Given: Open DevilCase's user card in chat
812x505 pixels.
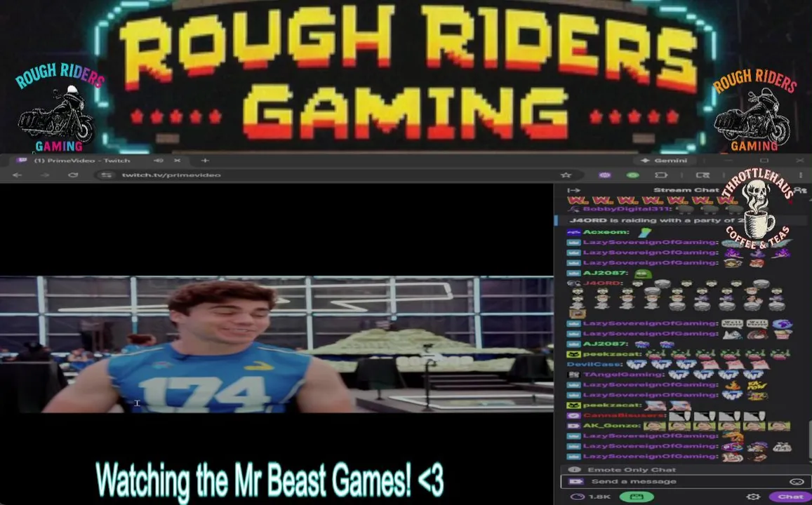Looking at the screenshot, I should (594, 364).
